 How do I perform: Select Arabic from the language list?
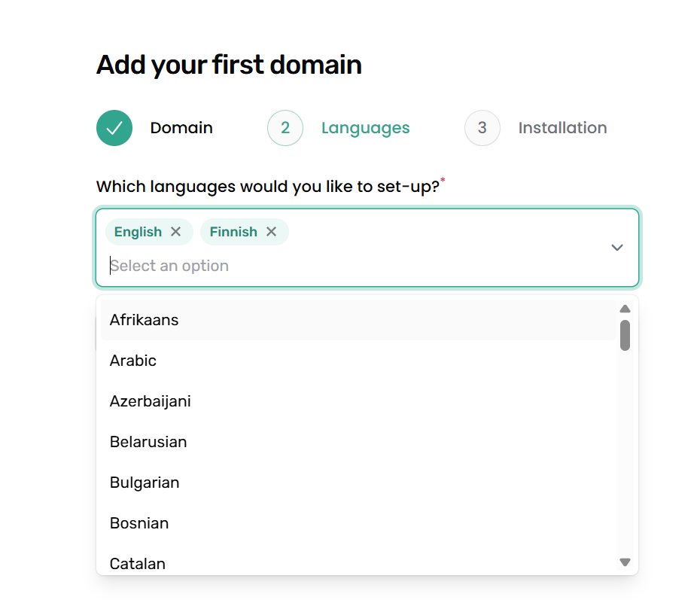133,361
